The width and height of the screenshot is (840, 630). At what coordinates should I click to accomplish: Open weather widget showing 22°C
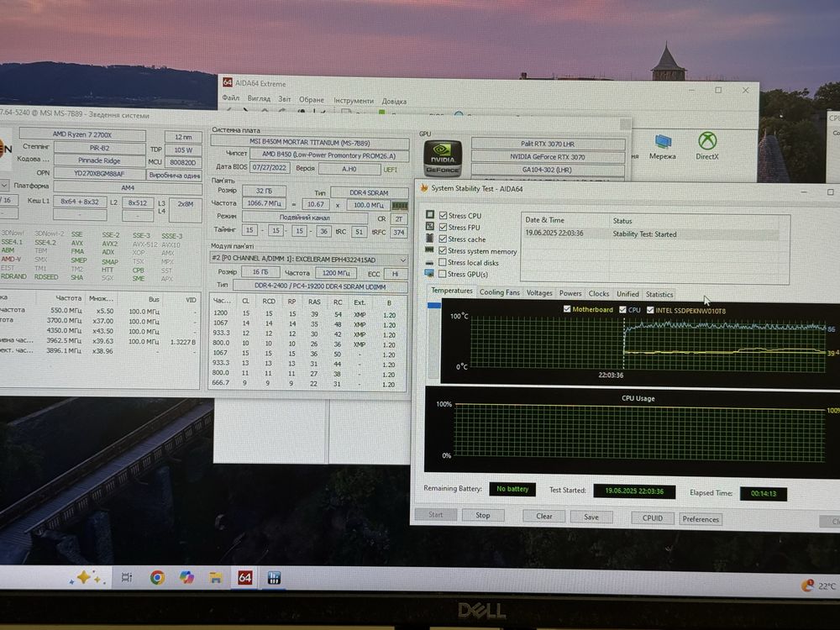click(x=819, y=585)
